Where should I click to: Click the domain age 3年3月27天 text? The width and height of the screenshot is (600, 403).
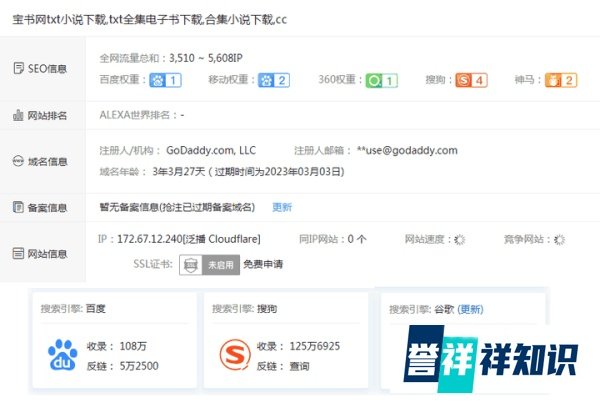(179, 171)
